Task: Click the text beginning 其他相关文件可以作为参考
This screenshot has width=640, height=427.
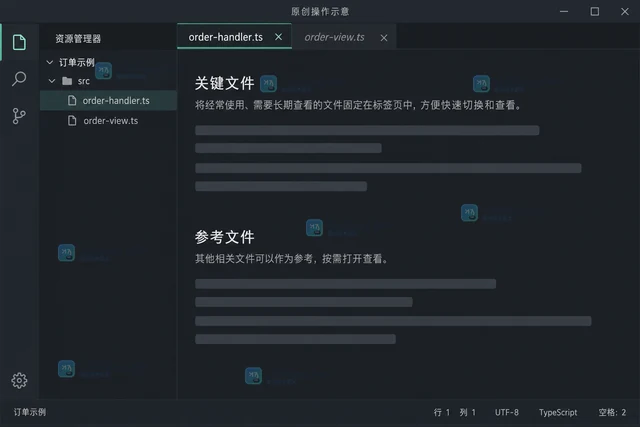Action: tap(292, 259)
